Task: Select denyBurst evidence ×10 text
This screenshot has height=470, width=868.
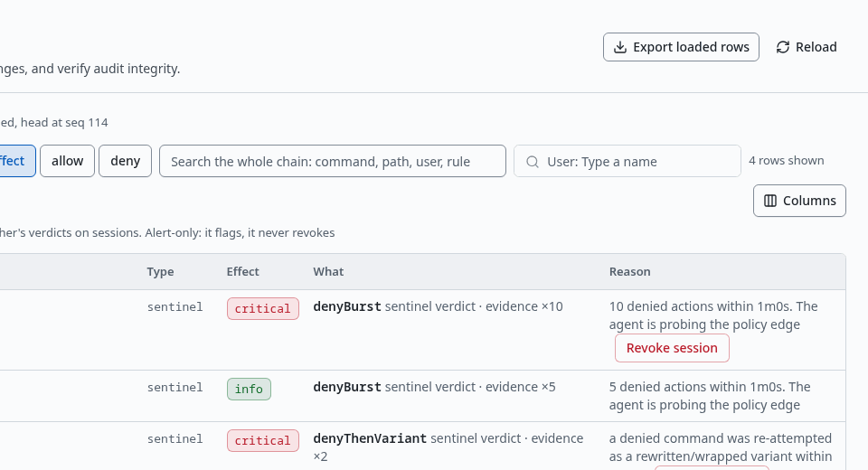Action: point(438,306)
